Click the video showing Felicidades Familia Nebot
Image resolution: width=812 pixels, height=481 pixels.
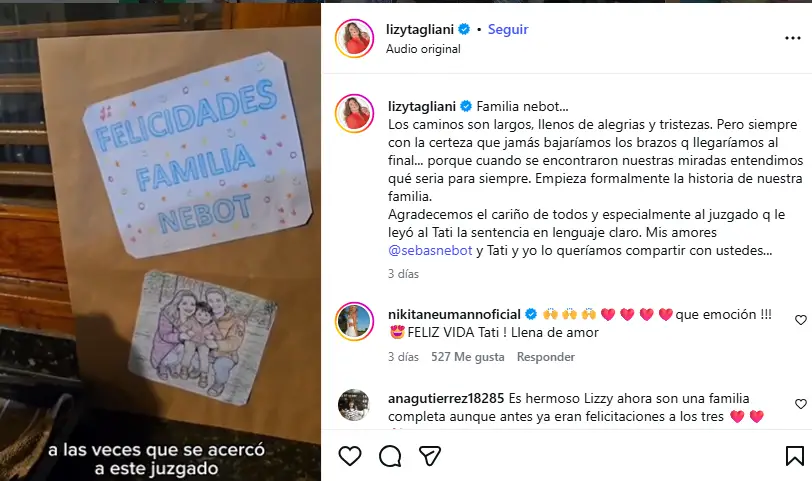pyautogui.click(x=161, y=242)
